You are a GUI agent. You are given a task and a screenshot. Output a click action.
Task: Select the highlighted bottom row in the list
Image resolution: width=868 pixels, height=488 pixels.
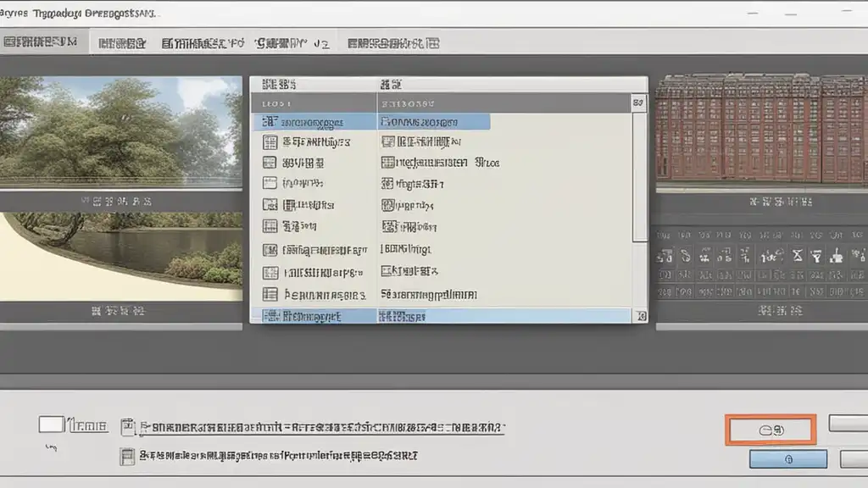(x=441, y=316)
